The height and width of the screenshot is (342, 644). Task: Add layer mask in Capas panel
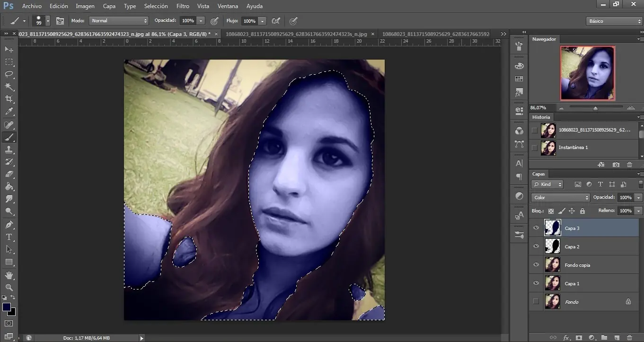pyautogui.click(x=579, y=338)
